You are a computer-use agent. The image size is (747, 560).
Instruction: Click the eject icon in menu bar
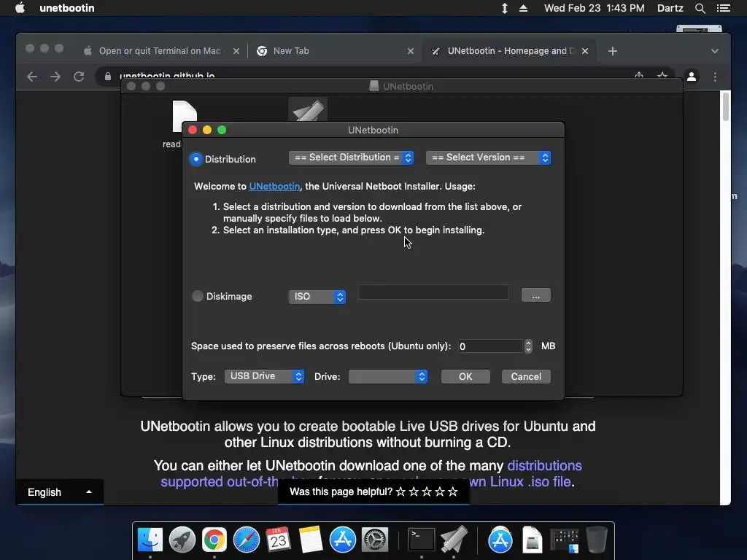tap(523, 8)
